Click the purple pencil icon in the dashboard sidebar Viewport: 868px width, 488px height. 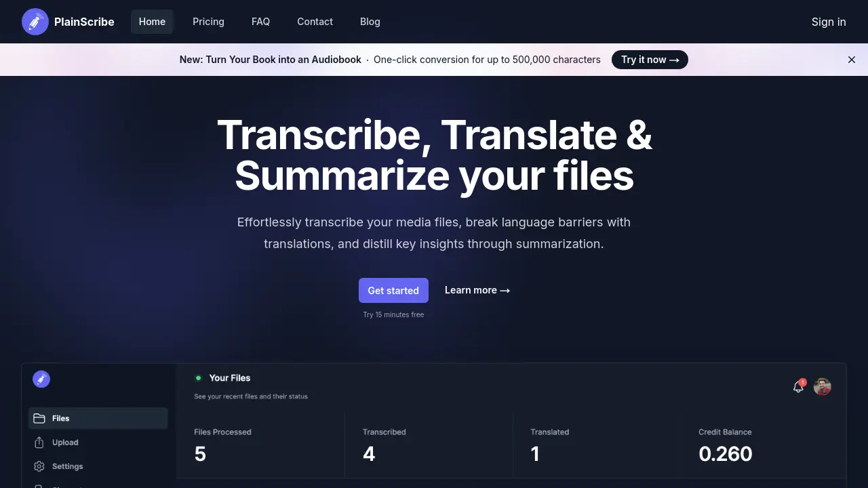coord(41,379)
